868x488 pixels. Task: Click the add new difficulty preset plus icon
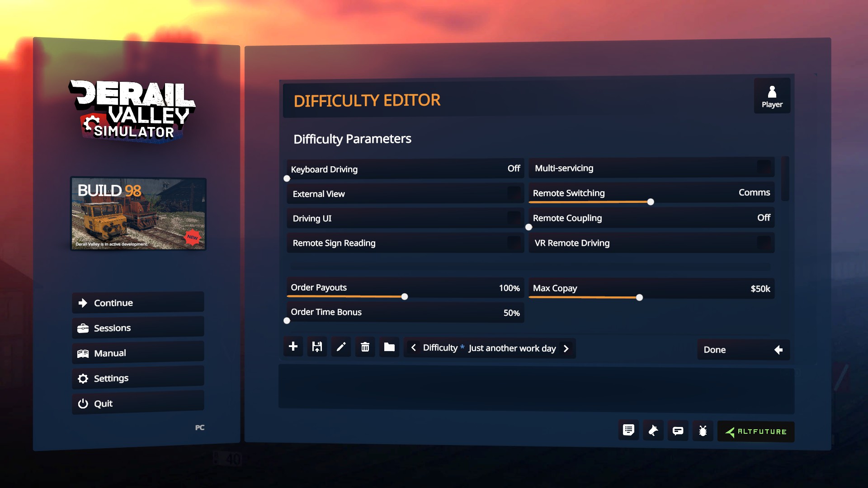tap(293, 347)
